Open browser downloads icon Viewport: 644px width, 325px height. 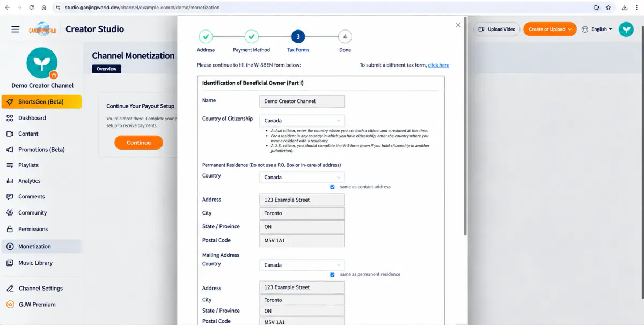625,8
